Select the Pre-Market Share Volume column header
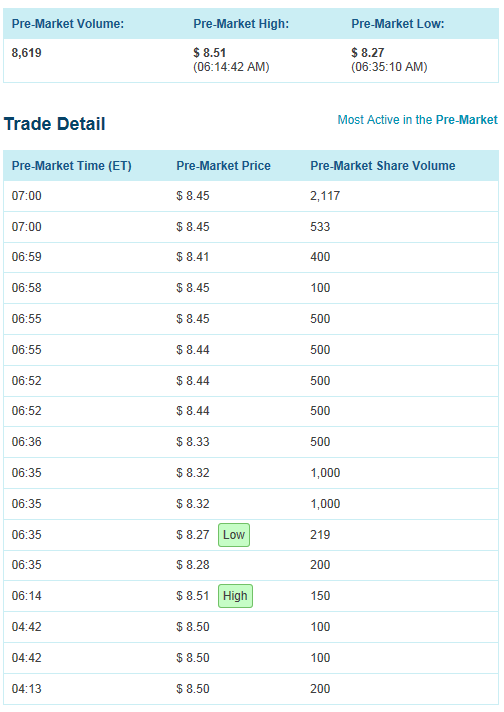The height and width of the screenshot is (712, 504). coord(383,166)
